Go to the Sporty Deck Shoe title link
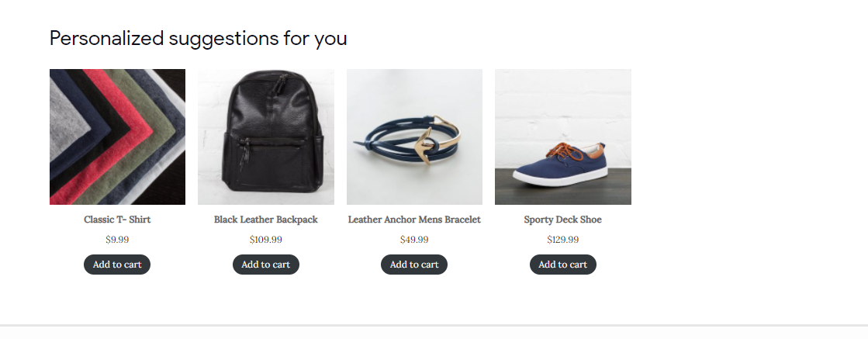This screenshot has width=868, height=339. click(563, 220)
